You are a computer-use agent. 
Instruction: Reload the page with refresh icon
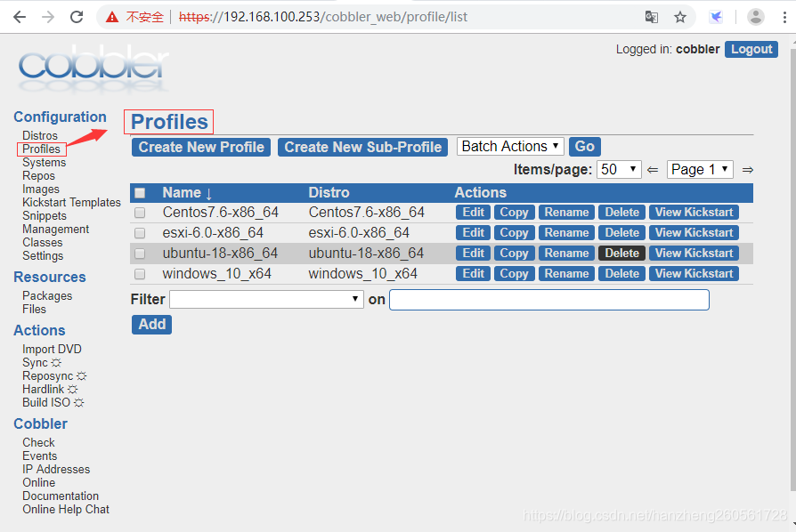[x=77, y=17]
